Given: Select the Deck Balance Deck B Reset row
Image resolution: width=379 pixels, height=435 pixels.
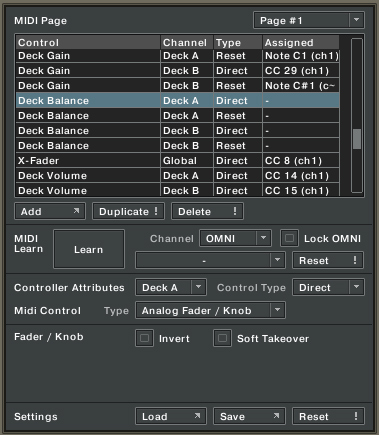Looking at the screenshot, I should tap(178, 146).
